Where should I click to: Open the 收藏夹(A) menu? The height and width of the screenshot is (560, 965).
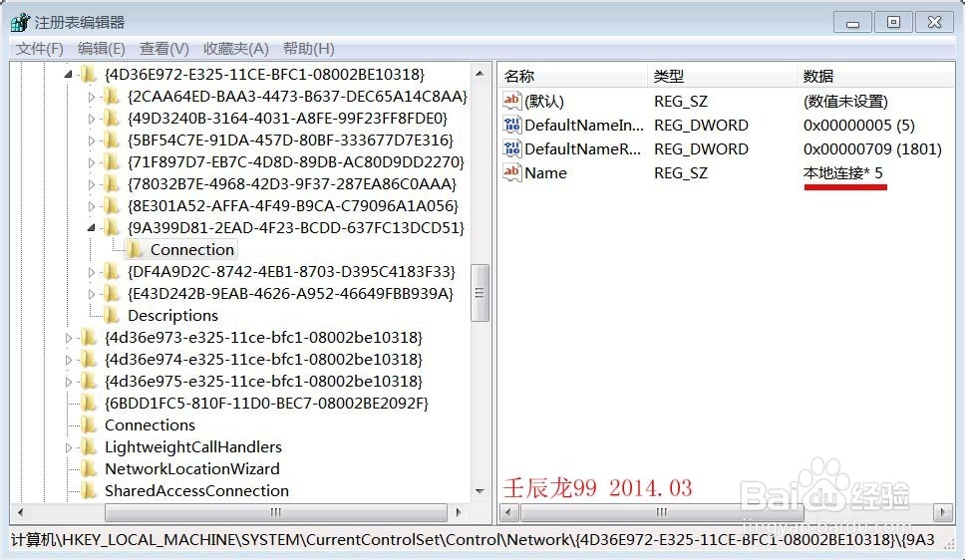(235, 49)
